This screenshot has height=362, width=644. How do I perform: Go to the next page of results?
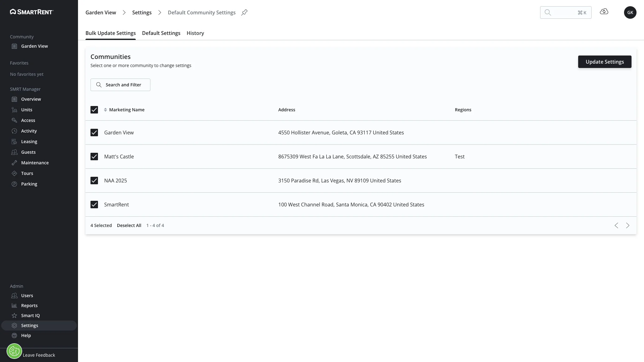click(x=628, y=225)
